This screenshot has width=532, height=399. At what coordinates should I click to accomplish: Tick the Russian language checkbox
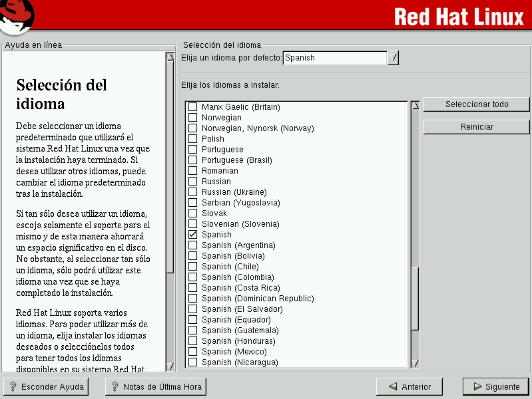(x=193, y=182)
